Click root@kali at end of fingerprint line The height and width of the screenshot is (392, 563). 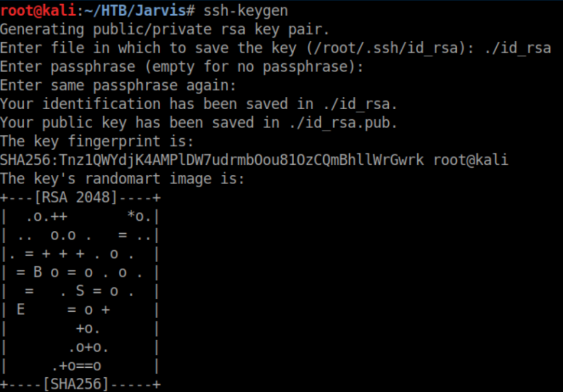point(471,160)
